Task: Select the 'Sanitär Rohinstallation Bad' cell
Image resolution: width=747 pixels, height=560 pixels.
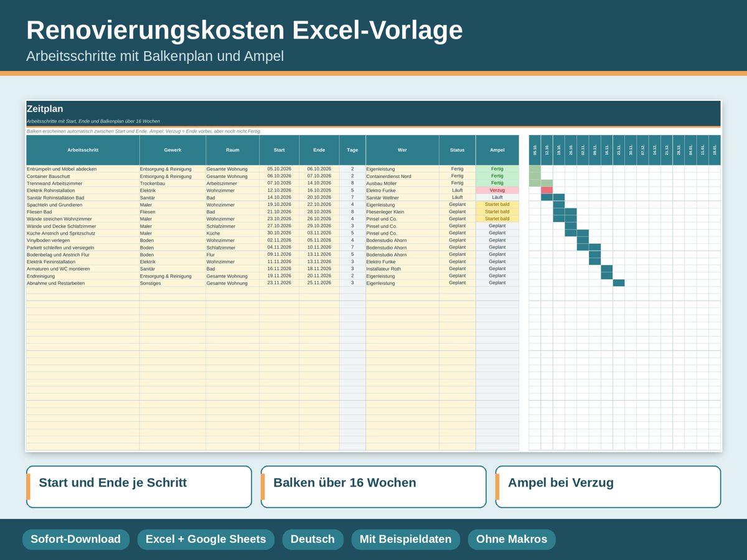Action: point(83,197)
